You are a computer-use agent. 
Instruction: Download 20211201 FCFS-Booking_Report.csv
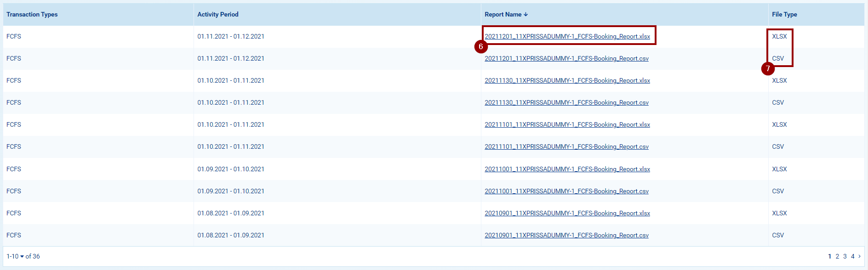click(x=566, y=58)
